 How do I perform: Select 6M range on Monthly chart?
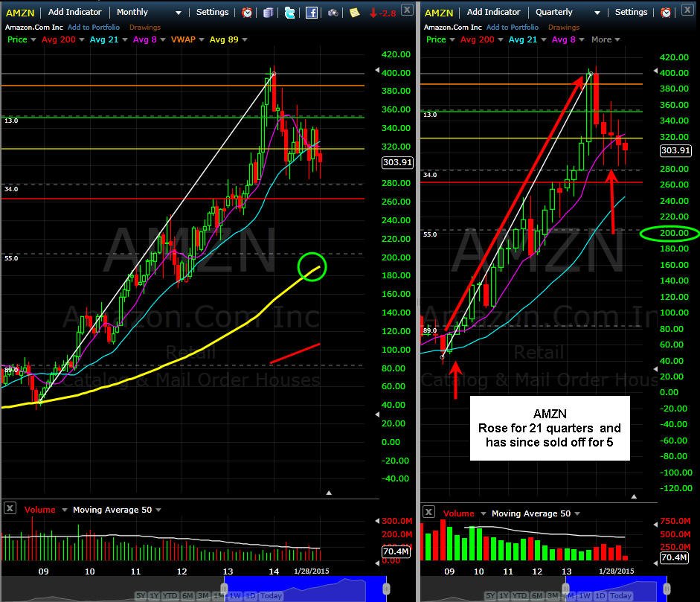pyautogui.click(x=187, y=596)
